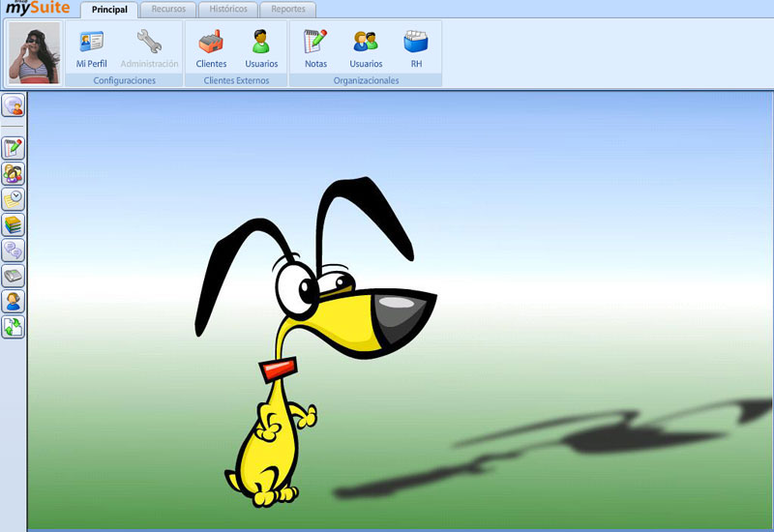Open Mi Perfil in Configuraciones
Image resolution: width=774 pixels, height=532 pixels.
click(x=91, y=48)
